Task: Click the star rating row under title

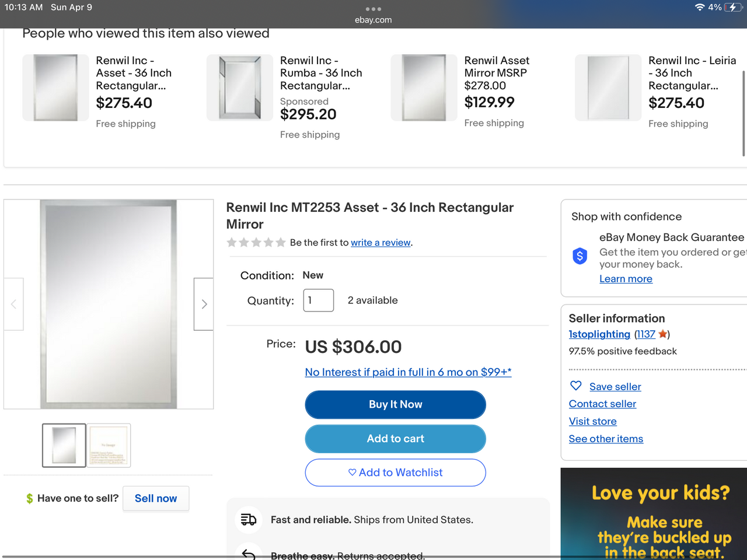Action: [x=256, y=242]
